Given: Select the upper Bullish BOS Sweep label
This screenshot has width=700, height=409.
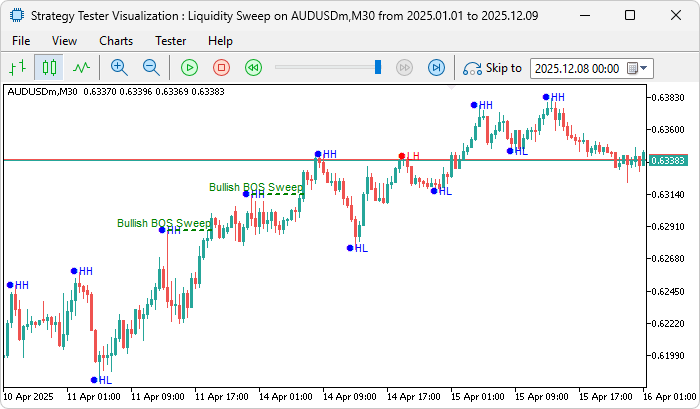Looking at the screenshot, I should click(255, 187).
